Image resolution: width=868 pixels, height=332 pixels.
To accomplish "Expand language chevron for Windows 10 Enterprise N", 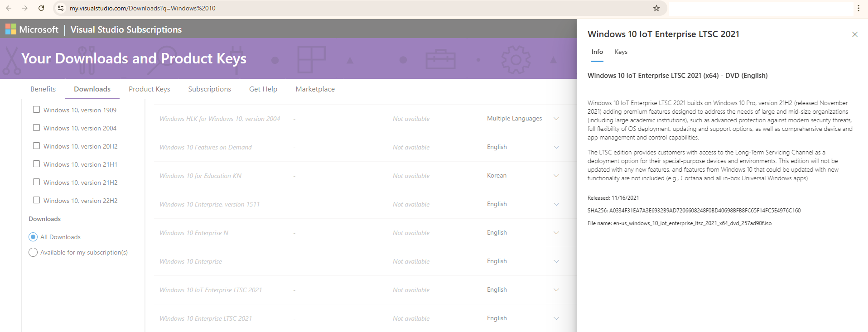I will coord(556,233).
